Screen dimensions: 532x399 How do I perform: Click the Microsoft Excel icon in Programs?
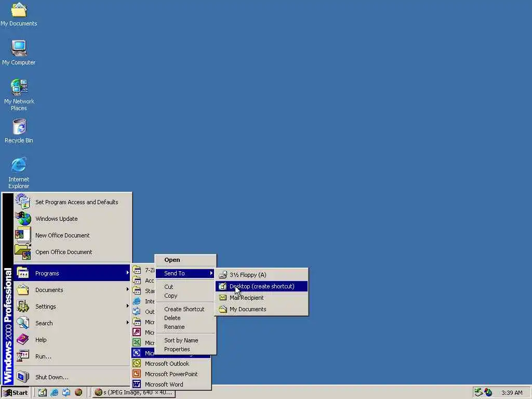(x=137, y=343)
